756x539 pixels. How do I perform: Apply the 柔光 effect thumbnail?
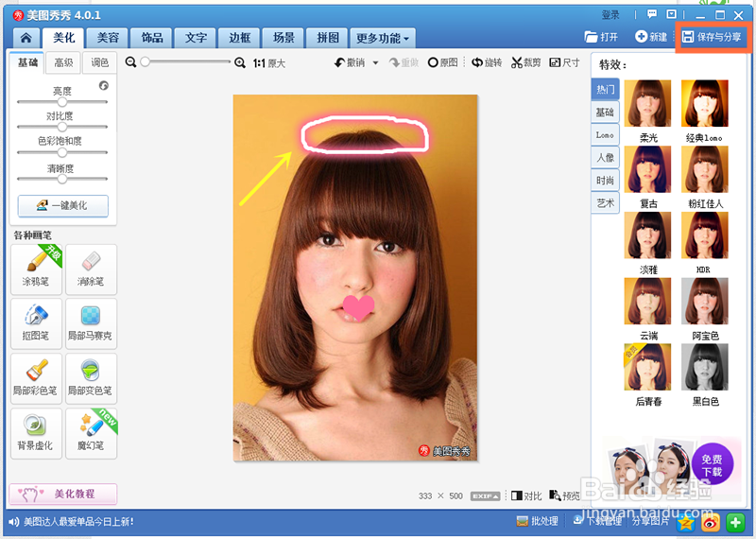(647, 103)
